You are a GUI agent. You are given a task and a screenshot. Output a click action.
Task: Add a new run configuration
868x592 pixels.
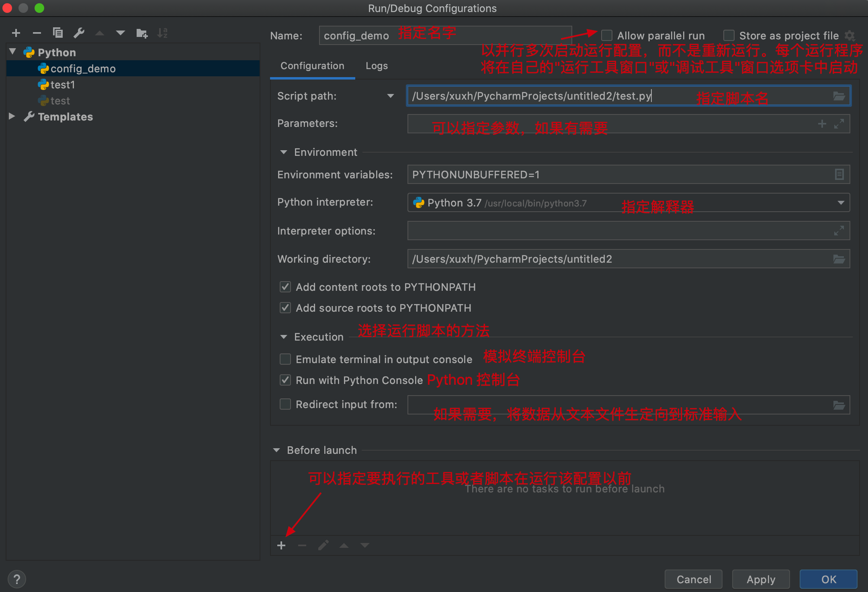[16, 33]
